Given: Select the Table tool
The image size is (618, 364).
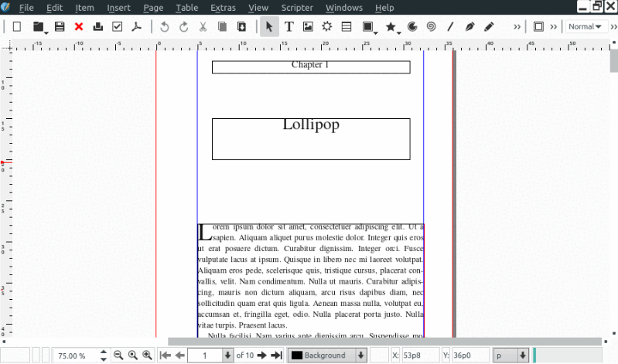Looking at the screenshot, I should coord(347,27).
